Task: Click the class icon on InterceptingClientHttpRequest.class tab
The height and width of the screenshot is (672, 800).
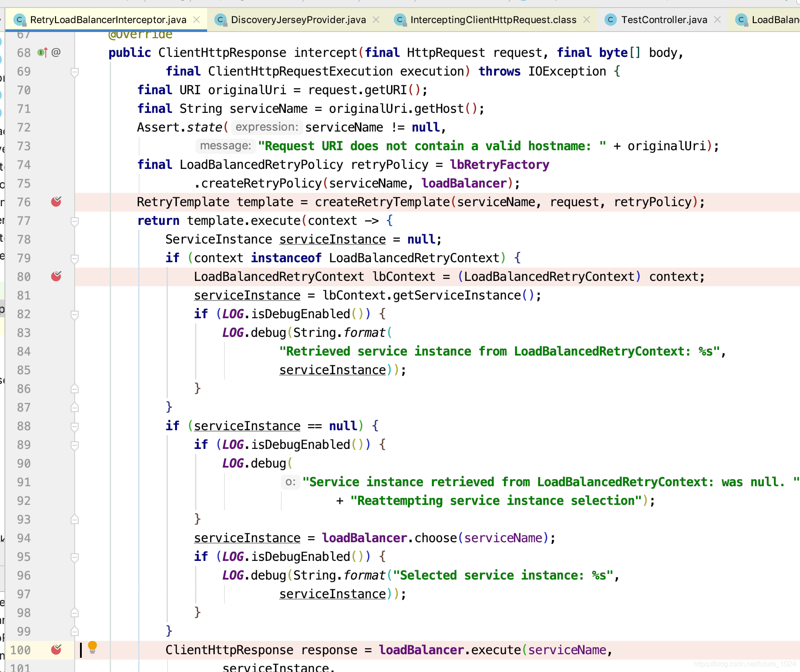Action: pyautogui.click(x=399, y=20)
